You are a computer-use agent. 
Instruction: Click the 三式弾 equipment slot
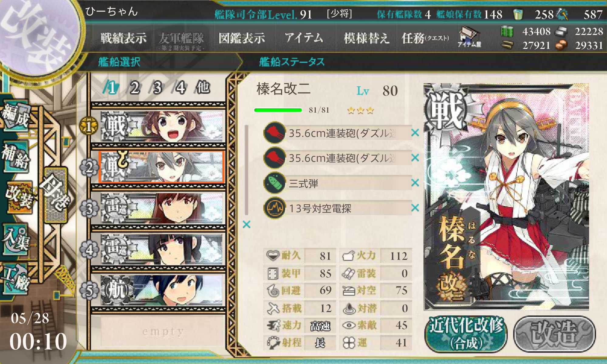pyautogui.click(x=338, y=183)
